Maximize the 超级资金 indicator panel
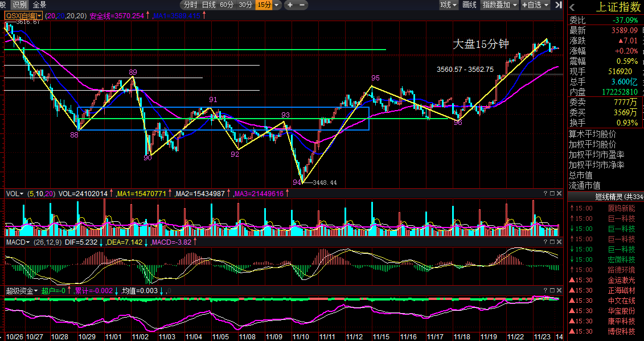This screenshot has width=644, height=341. point(552,291)
